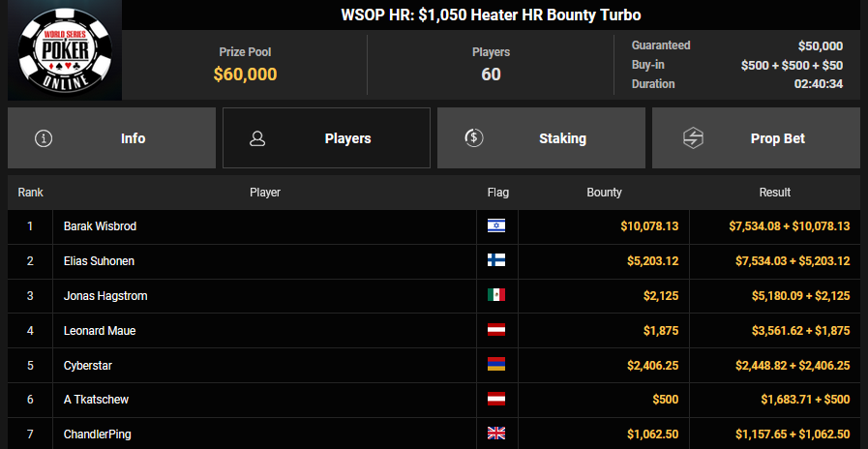Click player name Jonas Hagstrom

[105, 296]
